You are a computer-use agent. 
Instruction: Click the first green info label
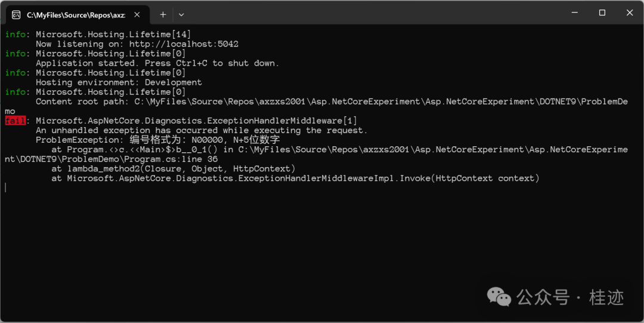click(15, 35)
